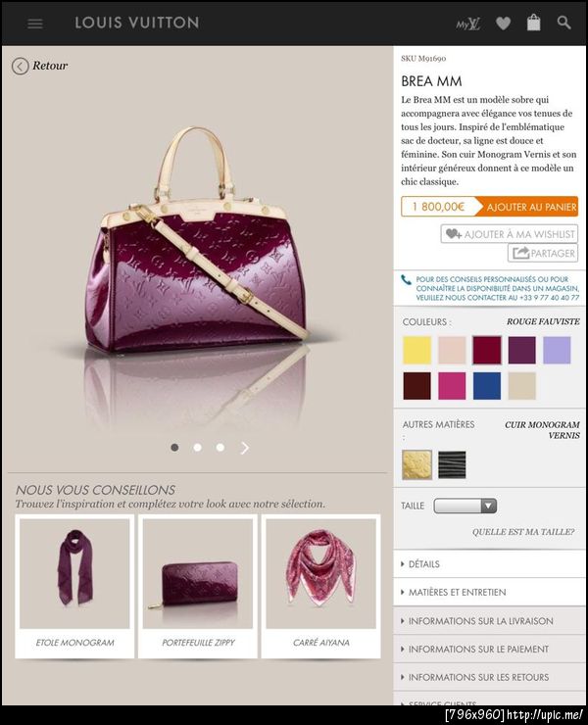The height and width of the screenshot is (725, 588).
Task: Open the hamburger menu icon
Action: pyautogui.click(x=35, y=24)
